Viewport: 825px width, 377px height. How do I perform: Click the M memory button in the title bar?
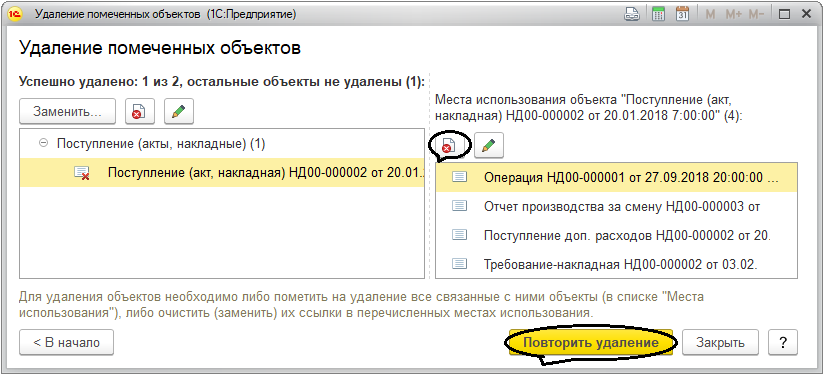click(x=710, y=15)
